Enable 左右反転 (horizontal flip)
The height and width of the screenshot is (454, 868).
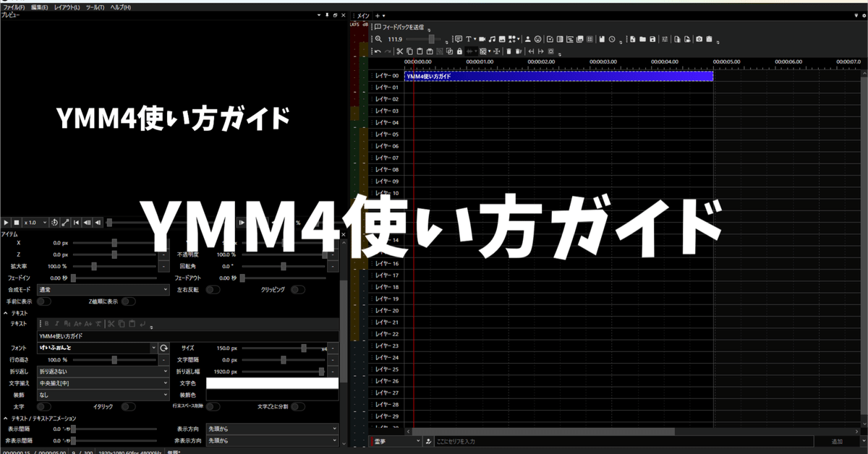click(x=212, y=288)
